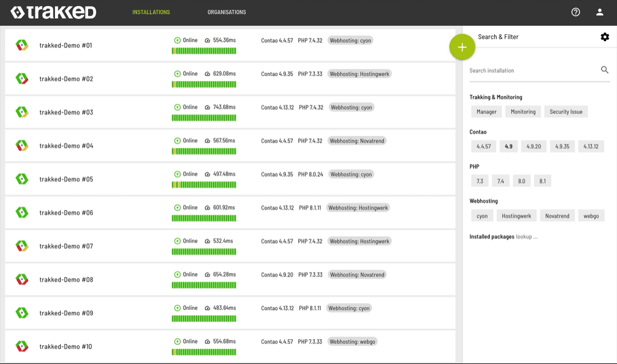Click the uptime history bar of trakked-Demo #03

point(204,117)
